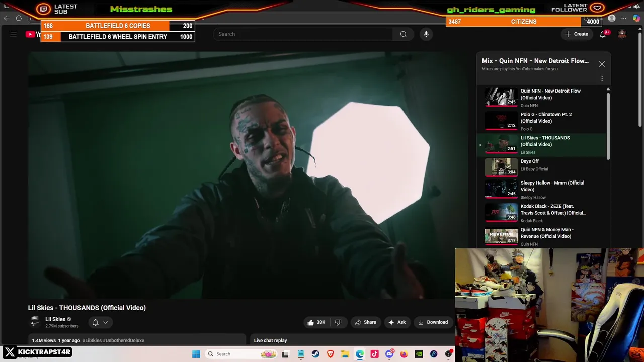Open the Live chat replay panel

pyautogui.click(x=352, y=340)
